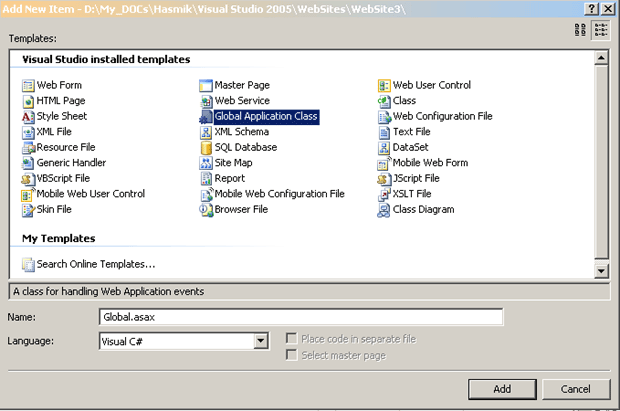The height and width of the screenshot is (411, 620).
Task: Click templates list scroll up arrow
Action: [601, 59]
